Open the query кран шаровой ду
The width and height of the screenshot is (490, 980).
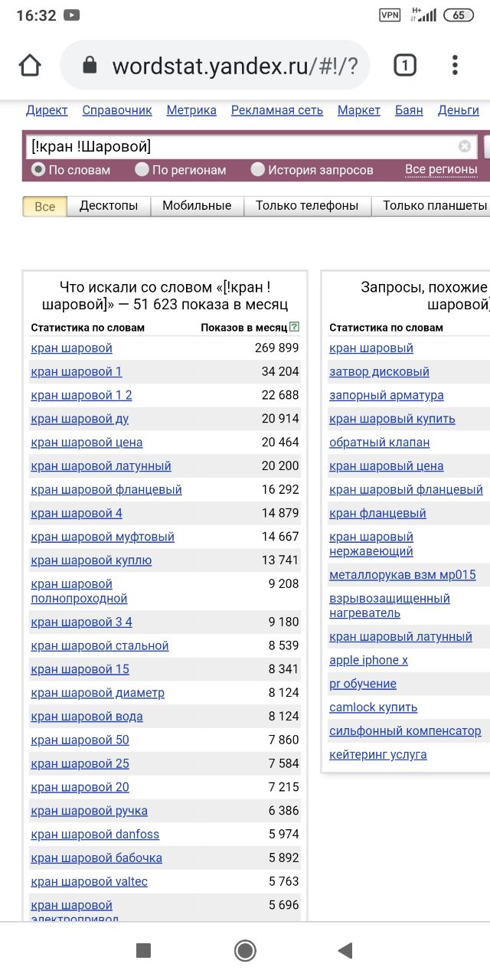(80, 419)
